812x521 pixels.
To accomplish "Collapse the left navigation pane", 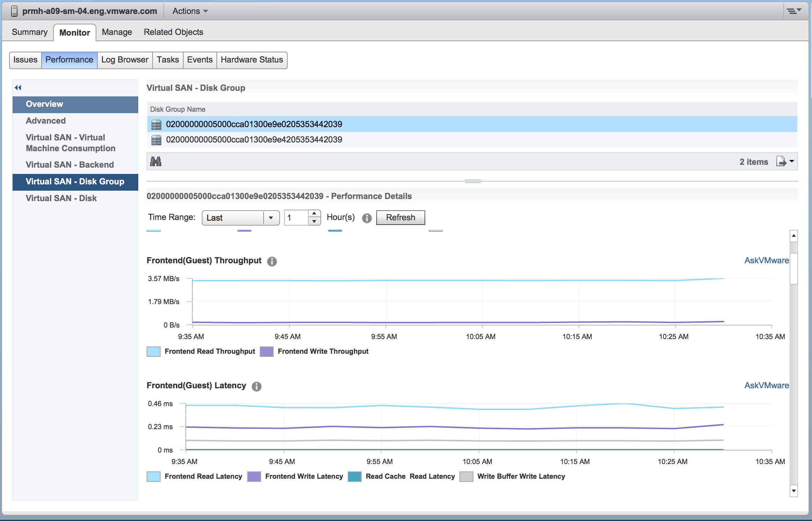I will (x=18, y=88).
